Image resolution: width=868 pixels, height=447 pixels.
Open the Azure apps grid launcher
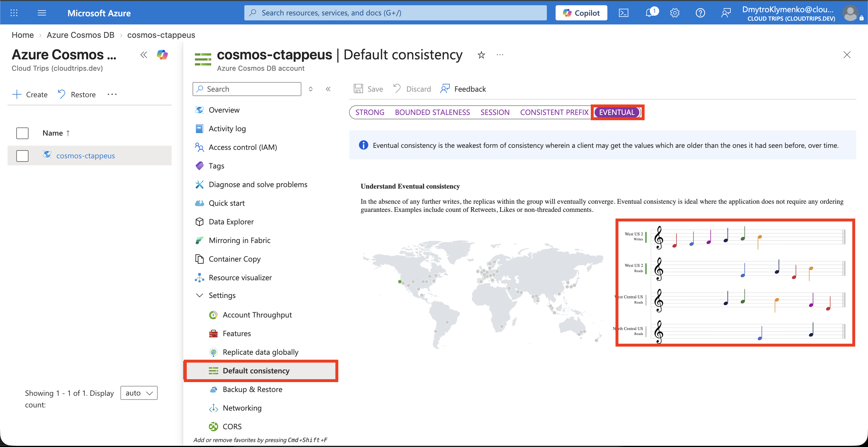pyautogui.click(x=14, y=13)
